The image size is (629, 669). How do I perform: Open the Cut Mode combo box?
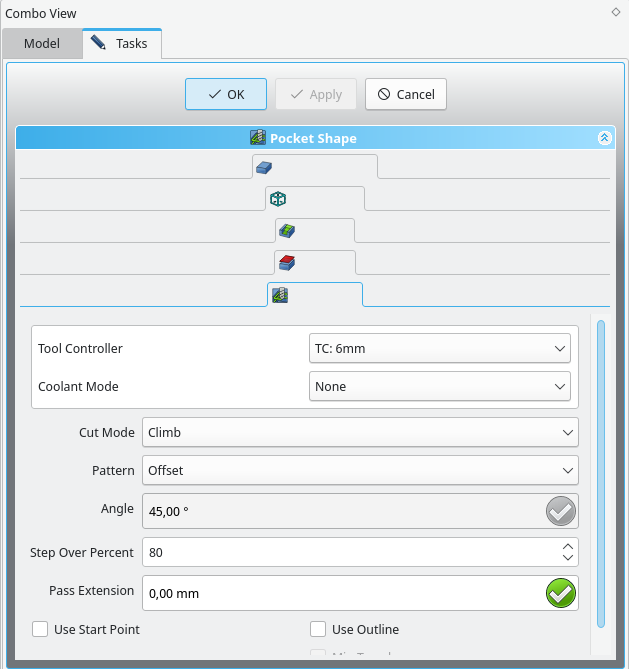pyautogui.click(x=360, y=432)
